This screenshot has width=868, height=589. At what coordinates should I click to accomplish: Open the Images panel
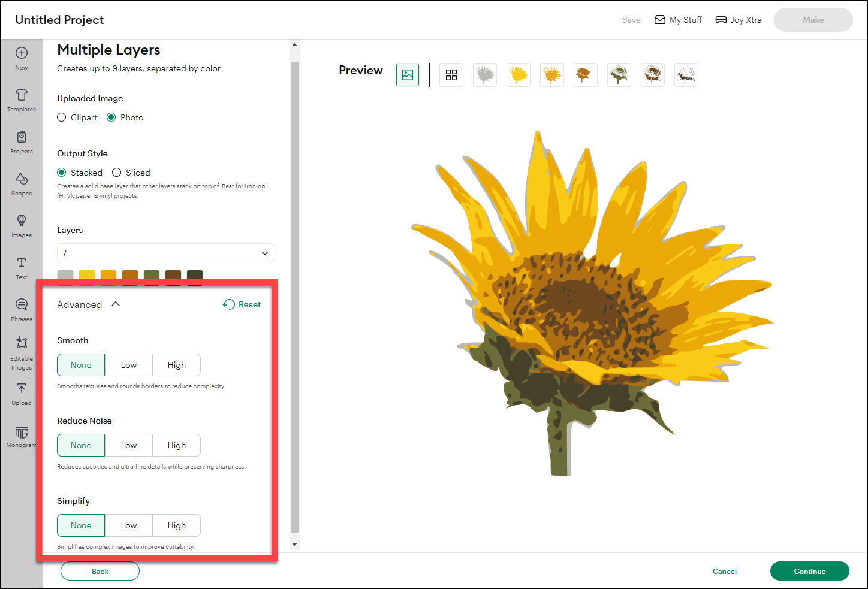pos(22,225)
